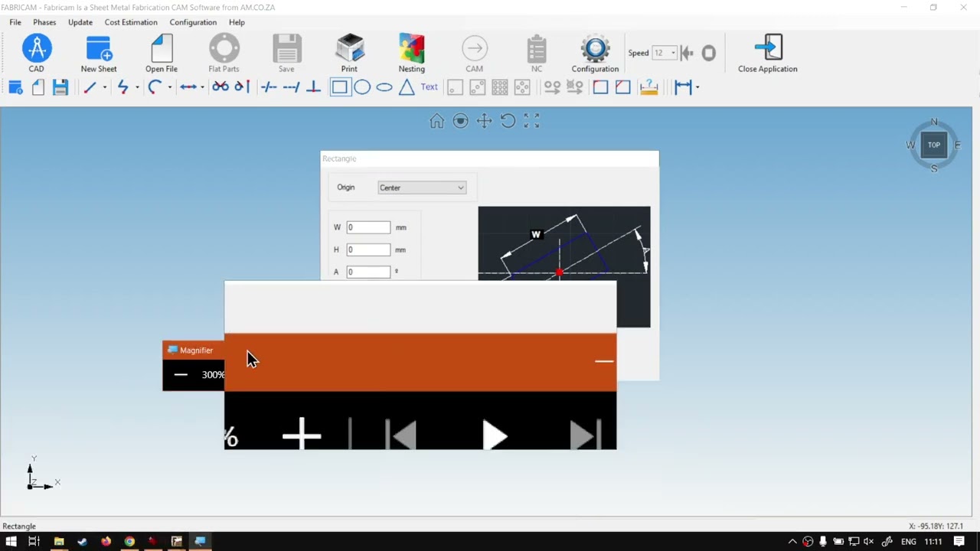Open the Configuration menu
The width and height of the screenshot is (980, 551).
[x=193, y=22]
